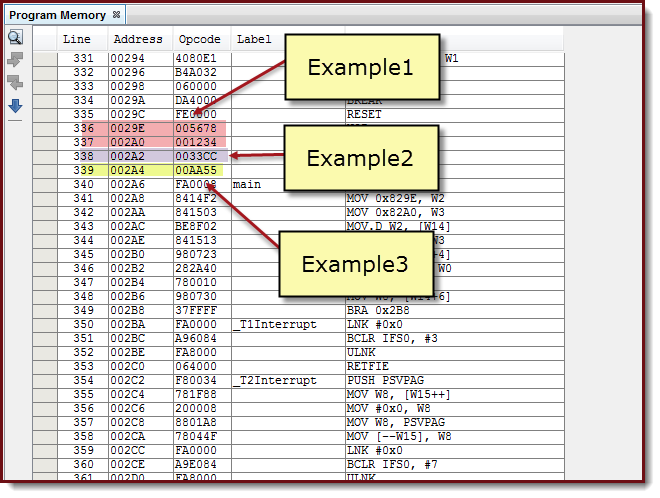Click the Label column header

(254, 39)
